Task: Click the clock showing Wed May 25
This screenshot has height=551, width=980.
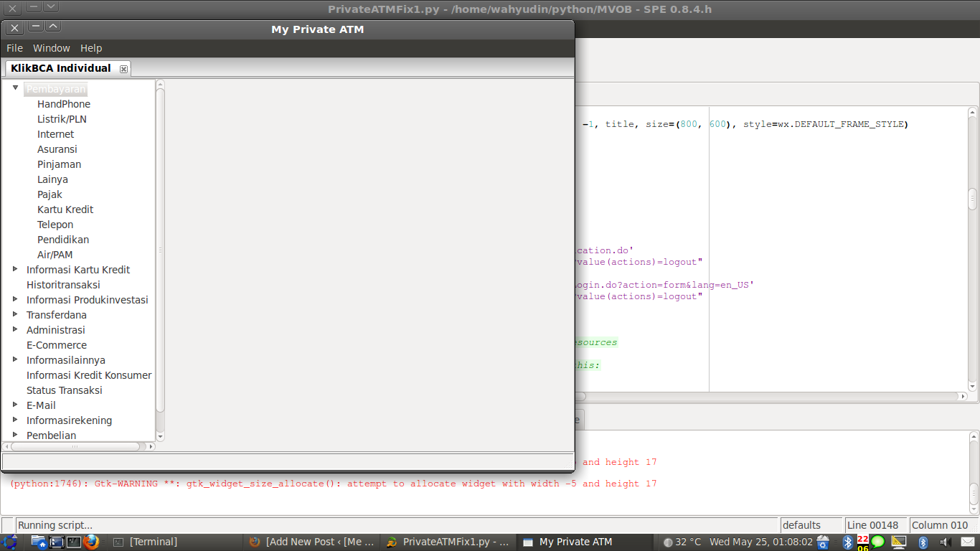Action: [761, 542]
